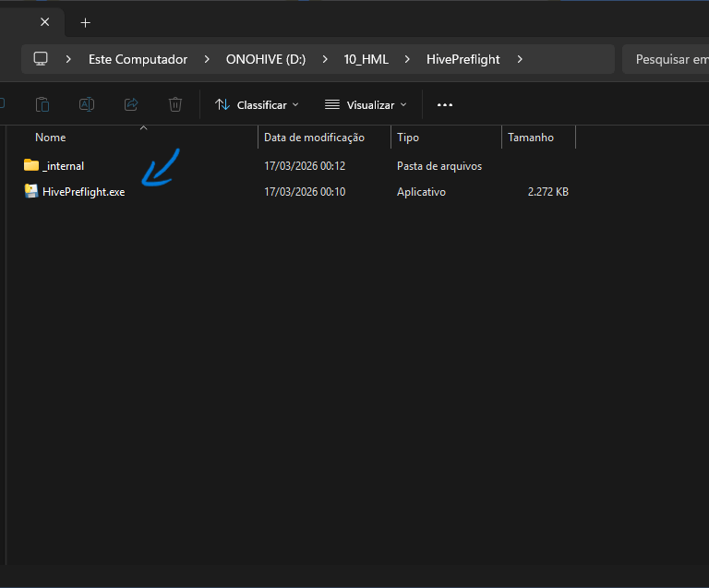Click date 17/03/2026 00:12 cell
Image resolution: width=709 pixels, height=588 pixels.
point(305,166)
